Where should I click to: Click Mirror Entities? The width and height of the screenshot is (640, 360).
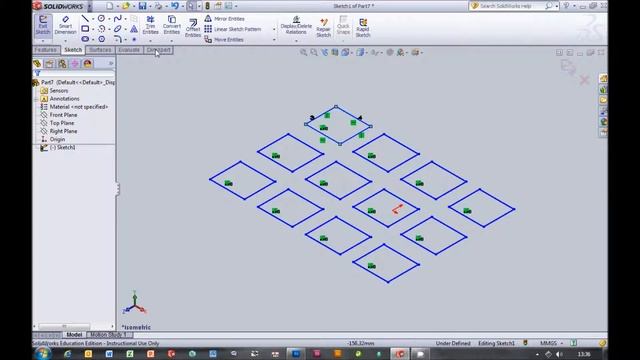224,19
